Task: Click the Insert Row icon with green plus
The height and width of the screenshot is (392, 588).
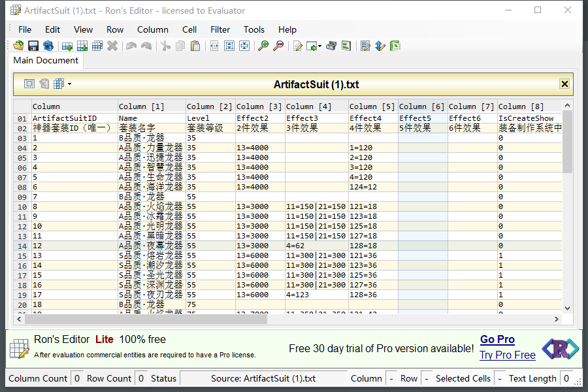Action: (x=67, y=46)
